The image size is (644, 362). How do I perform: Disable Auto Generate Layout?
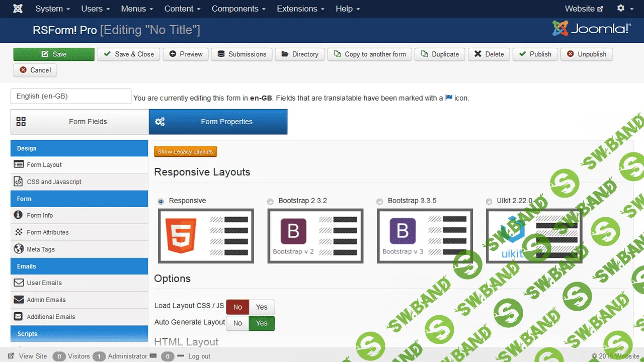tap(237, 323)
